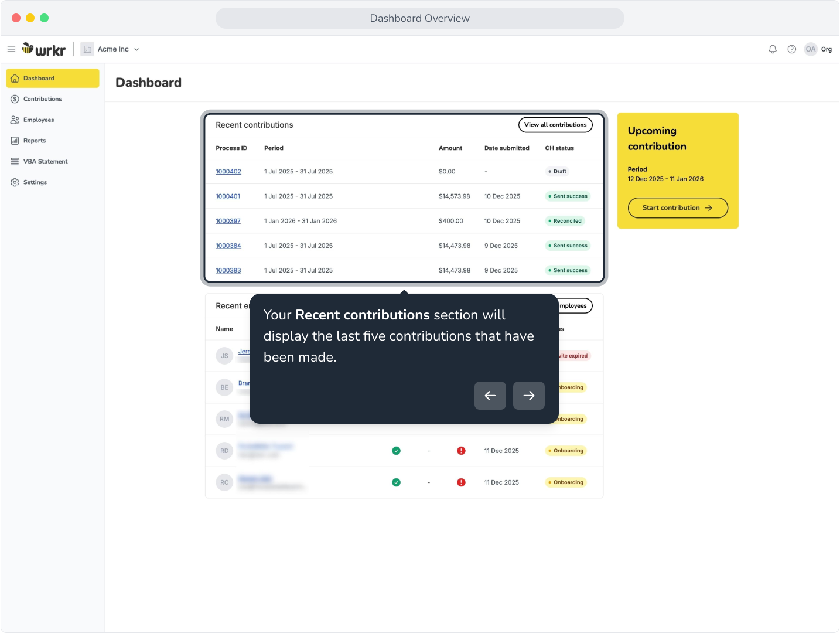Click Start contribution button
This screenshot has width=840, height=633.
click(x=678, y=207)
